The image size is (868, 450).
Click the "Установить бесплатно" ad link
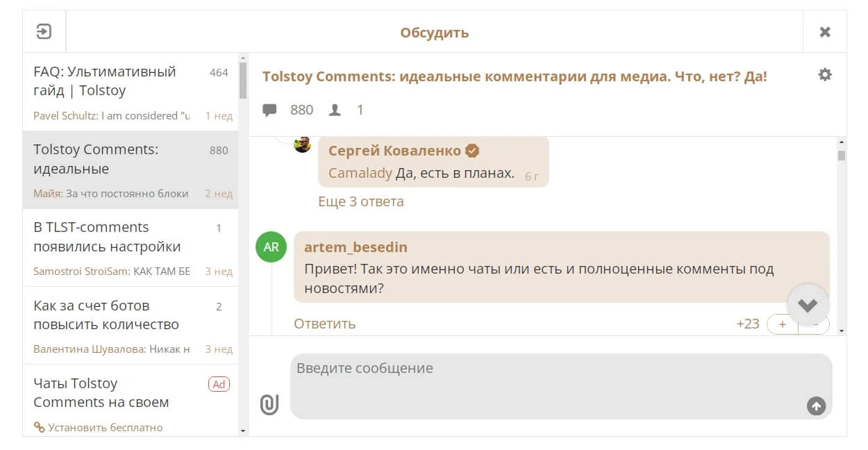click(105, 427)
